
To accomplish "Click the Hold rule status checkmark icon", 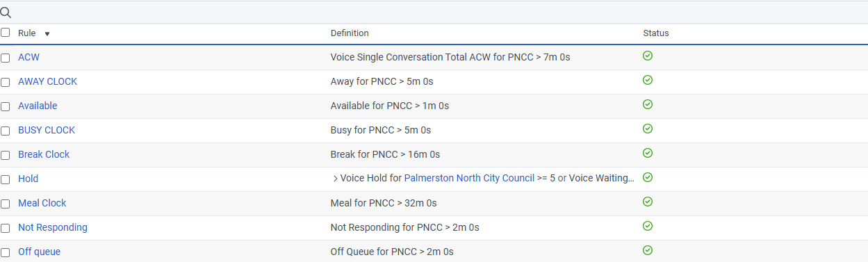I will click(x=648, y=177).
